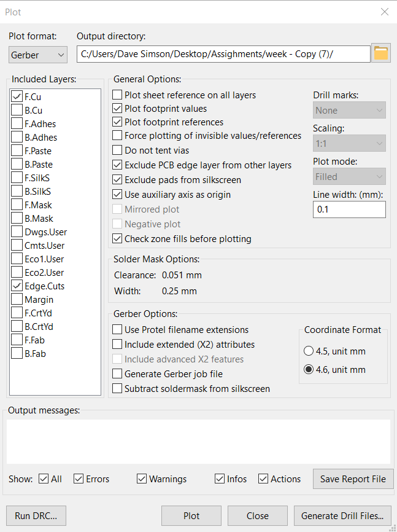The image size is (397, 532).
Task: Check Use Protel filename extensions
Action: pyautogui.click(x=118, y=330)
